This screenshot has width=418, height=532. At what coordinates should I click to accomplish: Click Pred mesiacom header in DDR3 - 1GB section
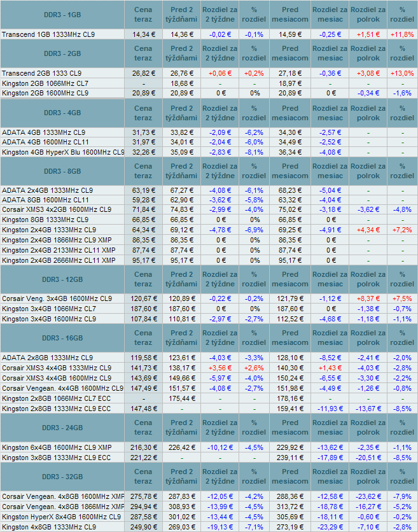coord(290,15)
